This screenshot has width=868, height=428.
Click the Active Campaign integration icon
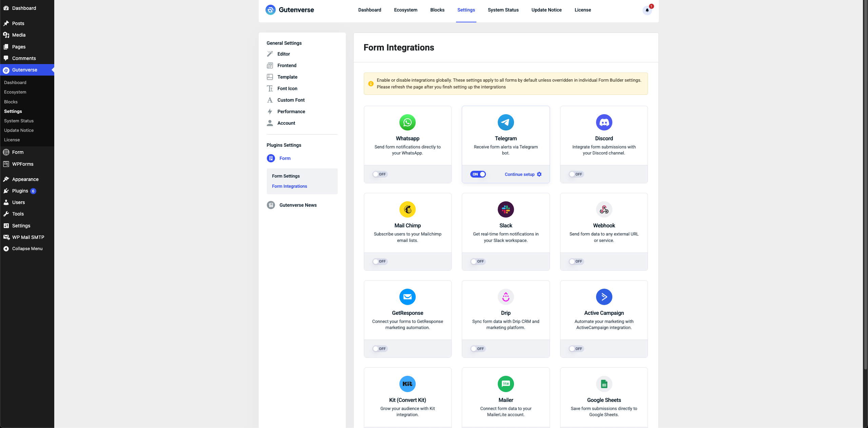pyautogui.click(x=604, y=297)
